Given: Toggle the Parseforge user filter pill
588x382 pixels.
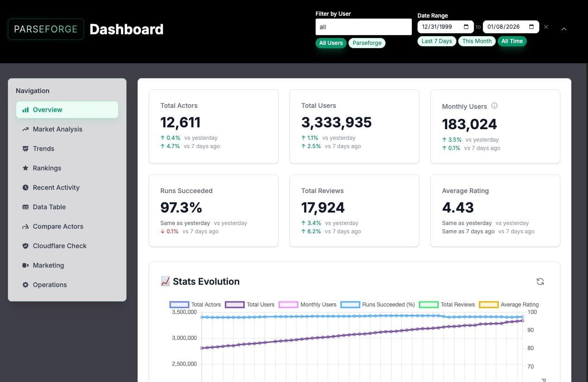Looking at the screenshot, I should pyautogui.click(x=367, y=43).
